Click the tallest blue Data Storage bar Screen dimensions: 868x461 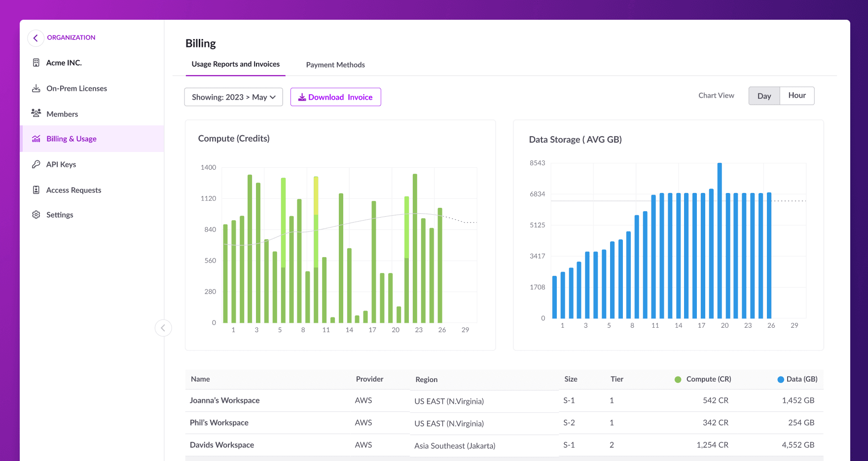pyautogui.click(x=720, y=240)
